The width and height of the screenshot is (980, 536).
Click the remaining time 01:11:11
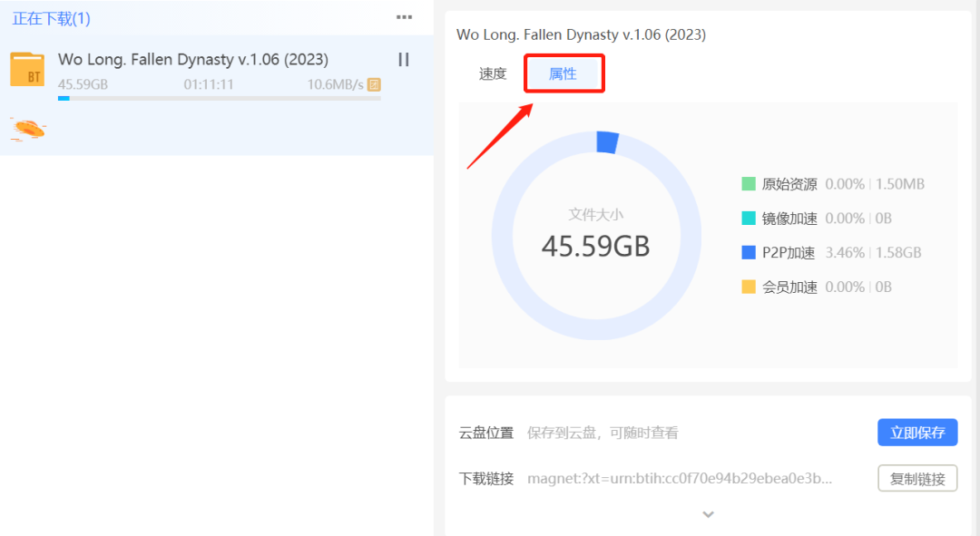[x=209, y=84]
